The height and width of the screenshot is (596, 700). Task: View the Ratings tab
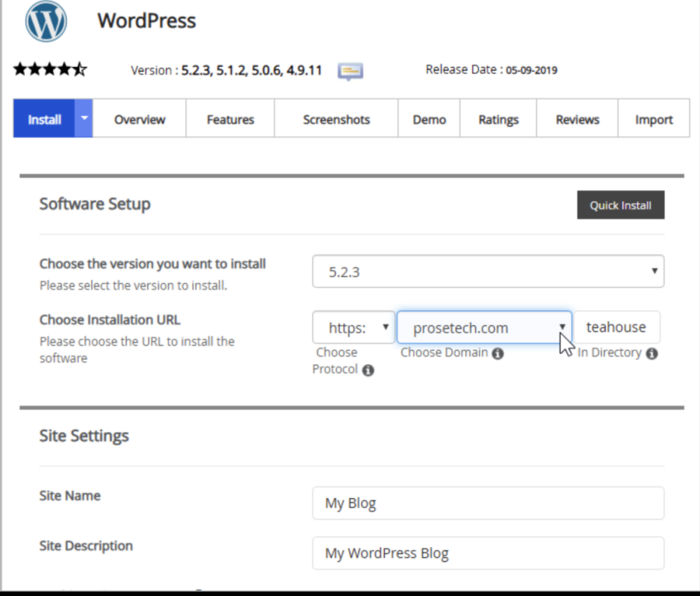tap(498, 119)
